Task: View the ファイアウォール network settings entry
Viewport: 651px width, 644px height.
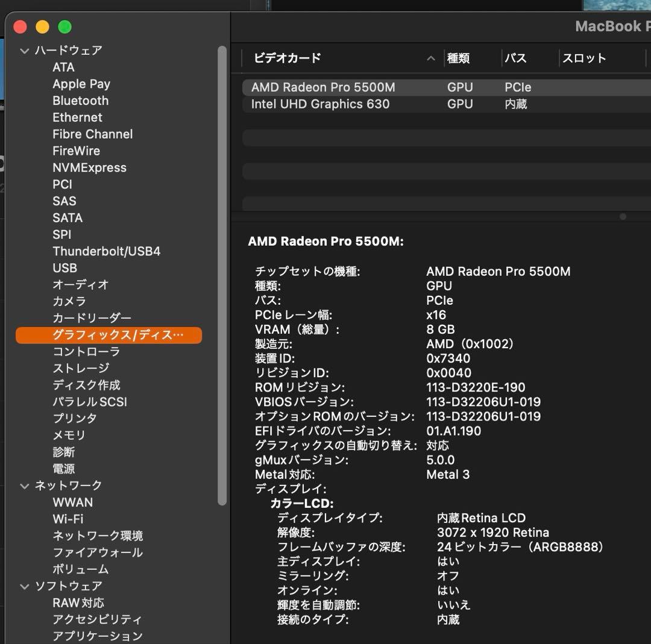Action: click(97, 552)
